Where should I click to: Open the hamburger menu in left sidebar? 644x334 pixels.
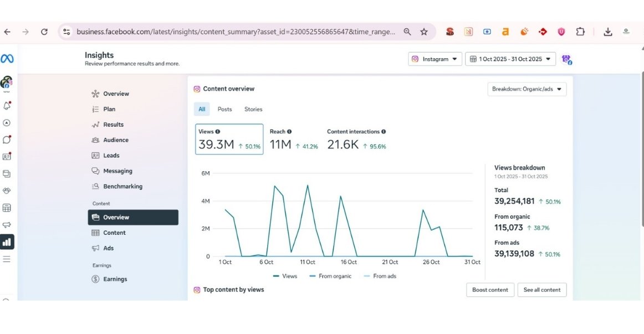pos(7,259)
